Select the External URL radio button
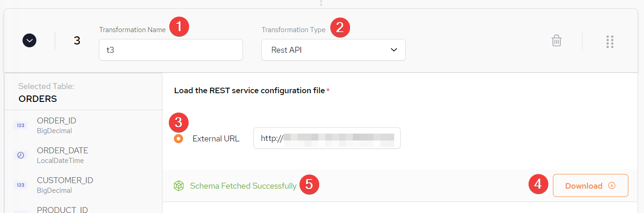 178,138
